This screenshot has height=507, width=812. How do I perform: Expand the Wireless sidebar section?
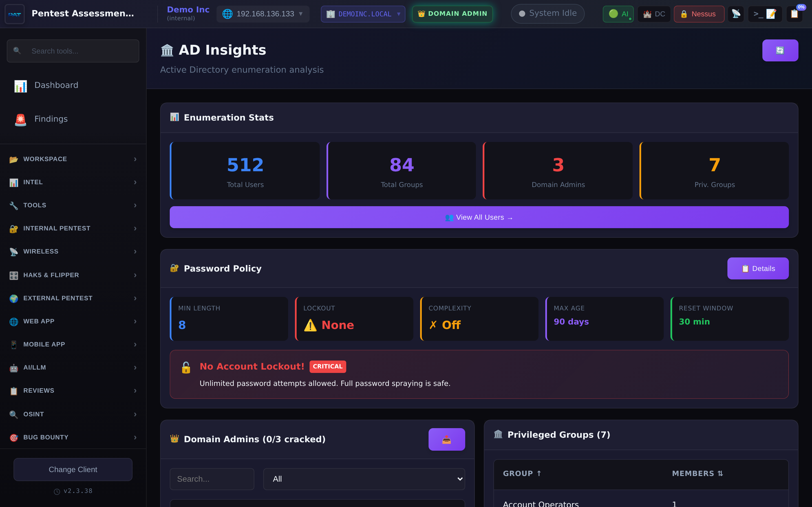(40, 251)
